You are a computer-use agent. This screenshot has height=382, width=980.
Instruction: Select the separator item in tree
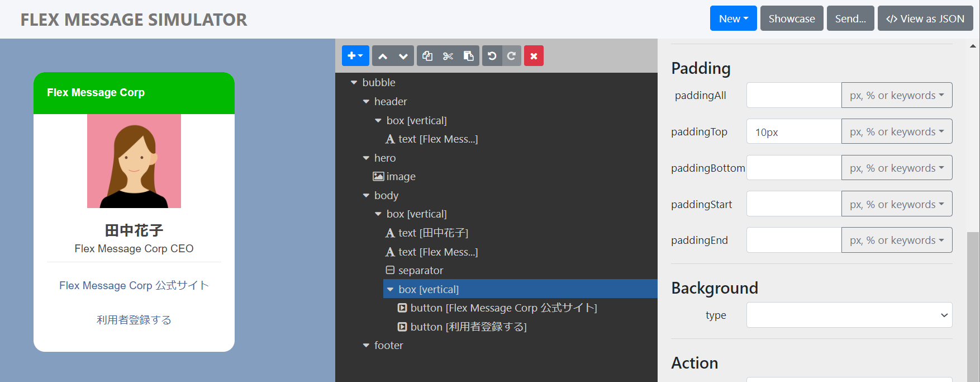click(420, 271)
